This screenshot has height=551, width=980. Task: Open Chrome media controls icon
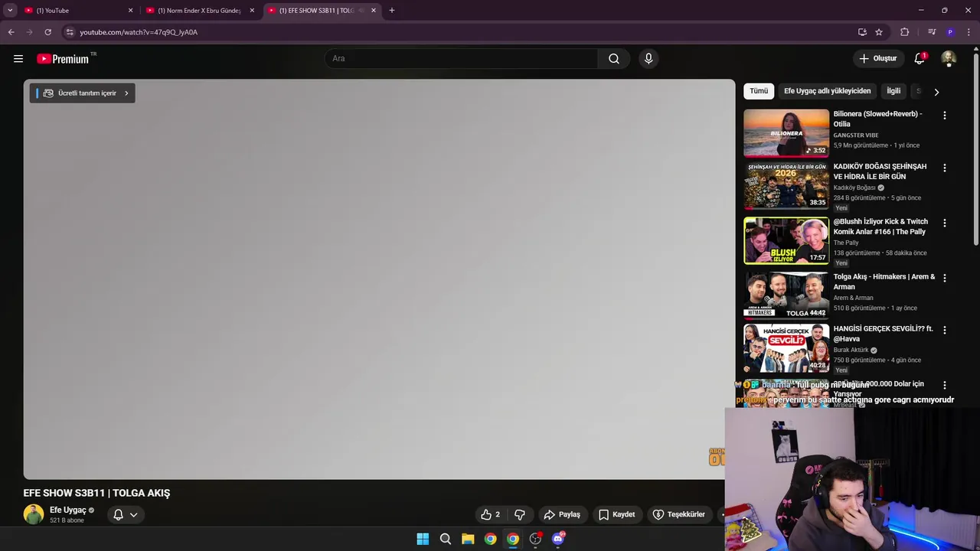932,32
